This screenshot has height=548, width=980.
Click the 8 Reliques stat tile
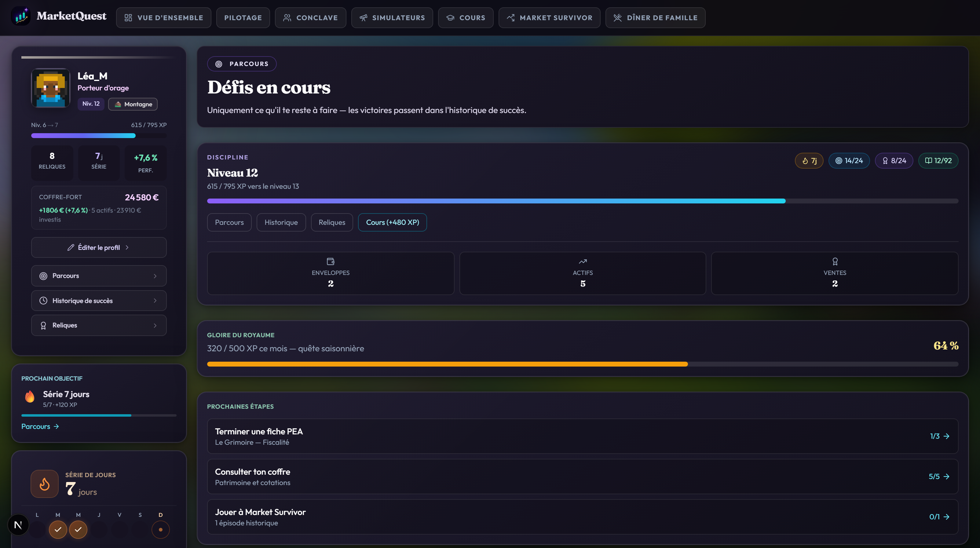[x=52, y=163]
